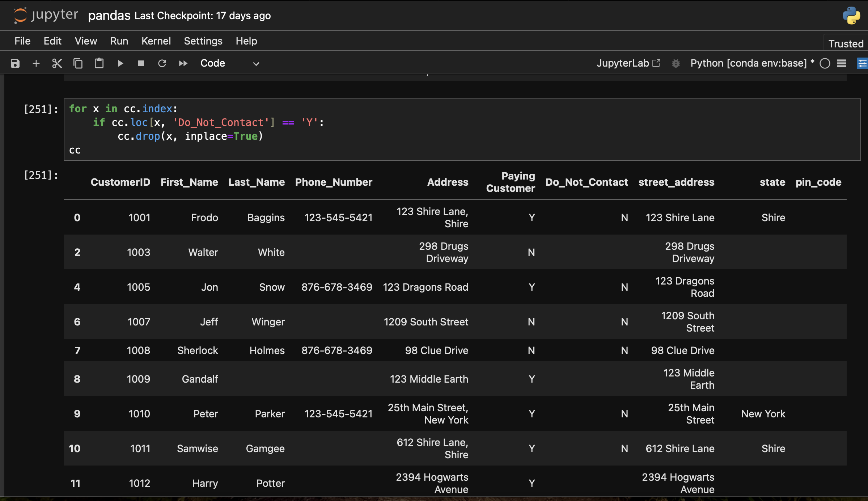Click the Peter first name cell
The width and height of the screenshot is (868, 501).
206,414
